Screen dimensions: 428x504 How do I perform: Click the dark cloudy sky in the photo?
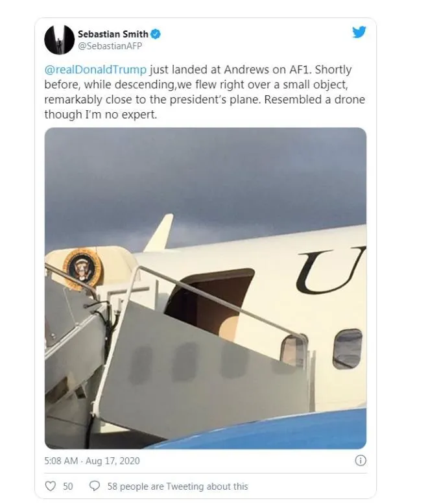pyautogui.click(x=206, y=175)
